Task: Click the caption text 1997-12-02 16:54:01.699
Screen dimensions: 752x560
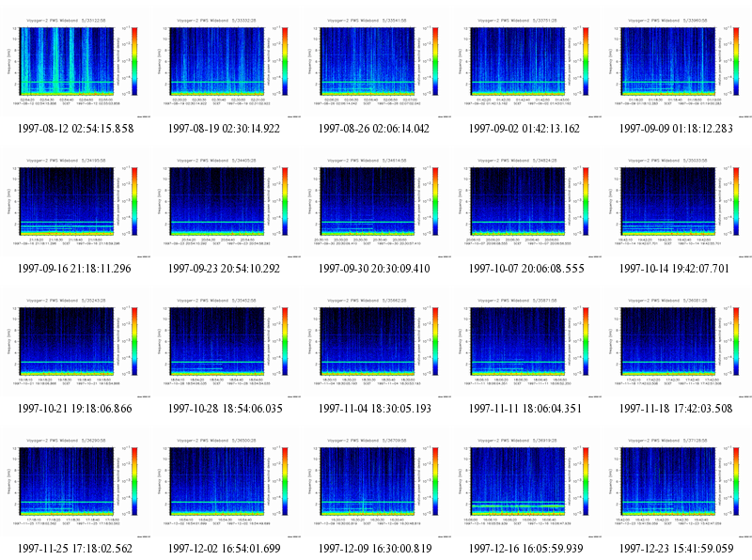Action: pyautogui.click(x=225, y=549)
